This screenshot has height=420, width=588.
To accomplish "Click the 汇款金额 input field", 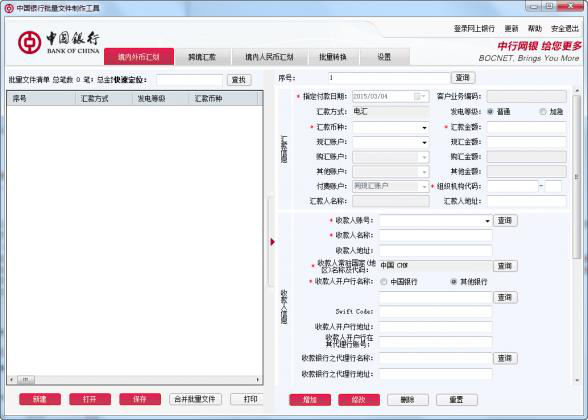I will [x=526, y=128].
